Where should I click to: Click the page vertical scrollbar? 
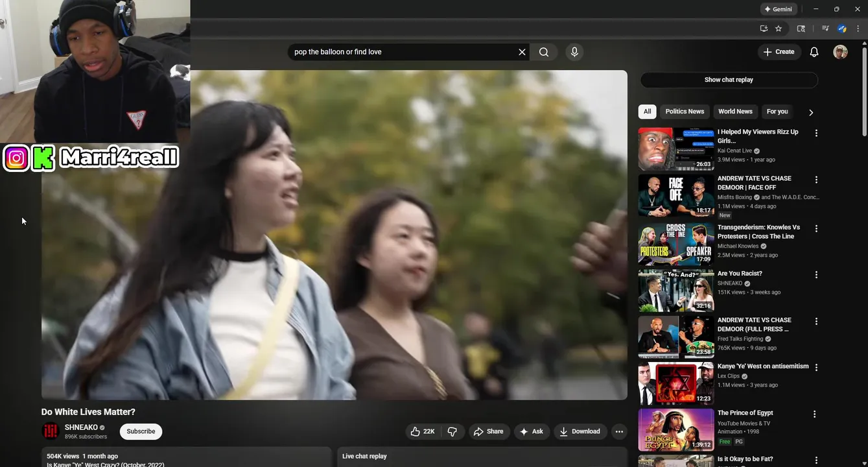864,91
